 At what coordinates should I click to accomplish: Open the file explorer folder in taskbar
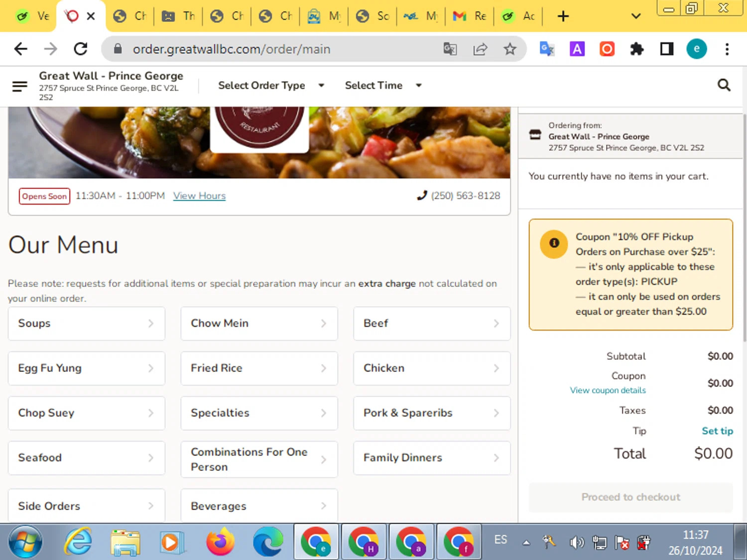[125, 542]
